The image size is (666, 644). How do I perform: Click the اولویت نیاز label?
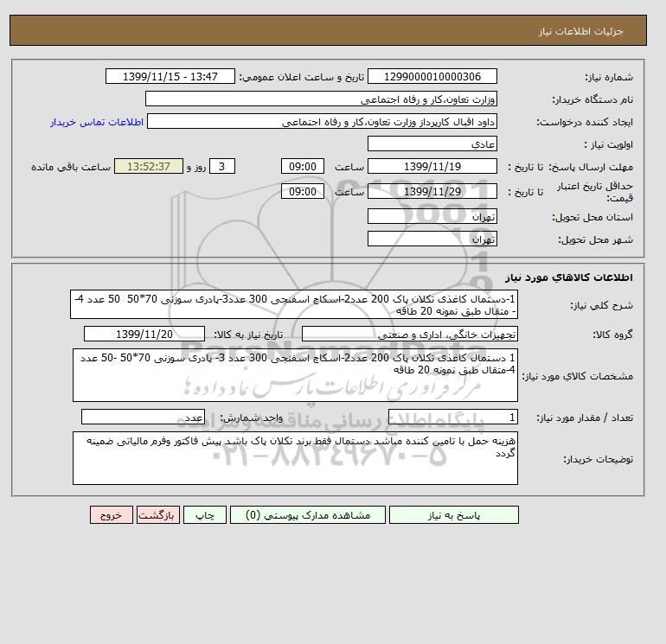click(608, 144)
